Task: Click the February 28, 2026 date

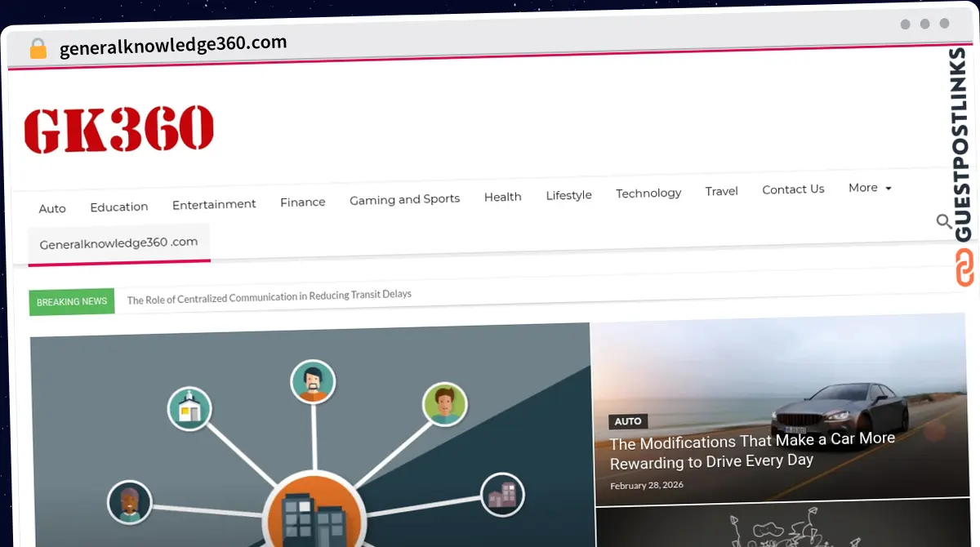Action: (x=647, y=485)
